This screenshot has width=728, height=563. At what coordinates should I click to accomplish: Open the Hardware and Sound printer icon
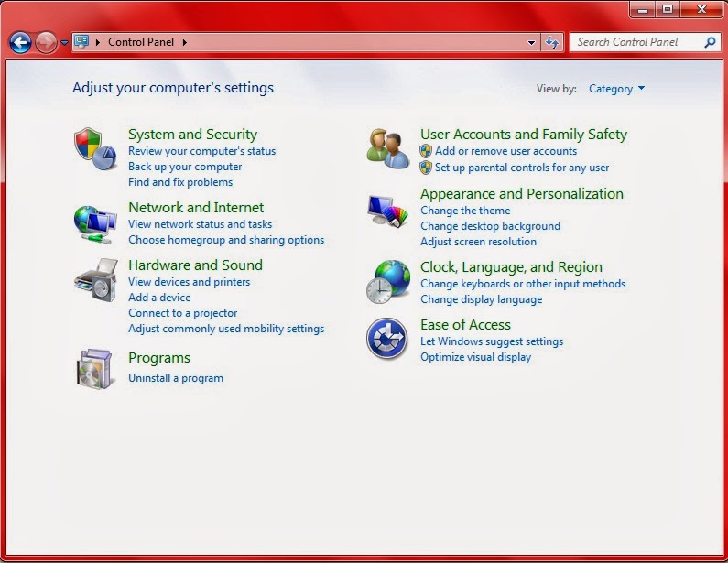coord(95,280)
